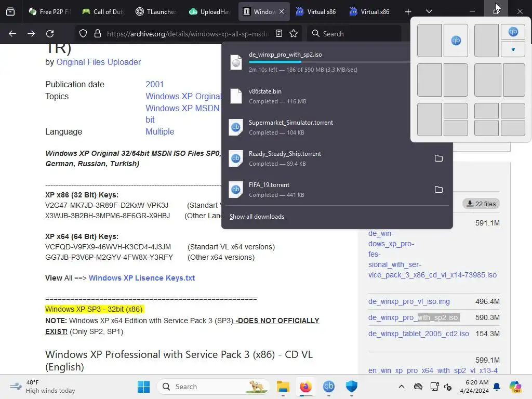Open de_winxp_tablet_2005_cd2.iso file link
532x399 pixels.
pyautogui.click(x=419, y=334)
